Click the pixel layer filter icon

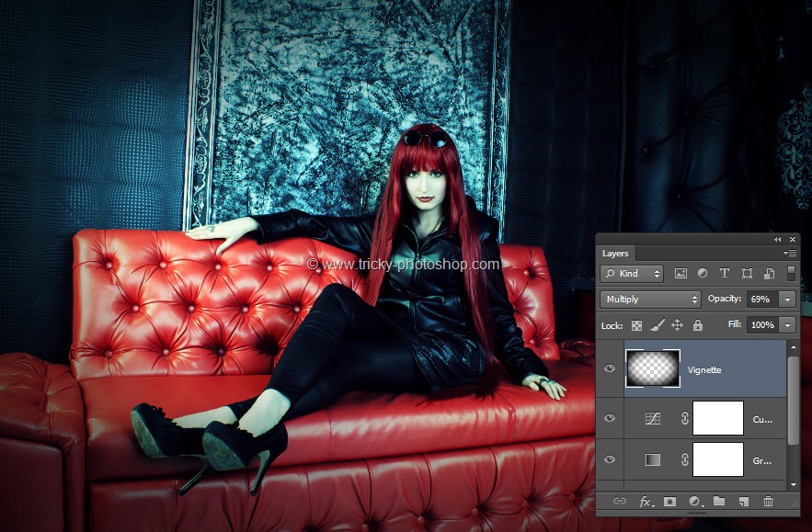point(680,274)
